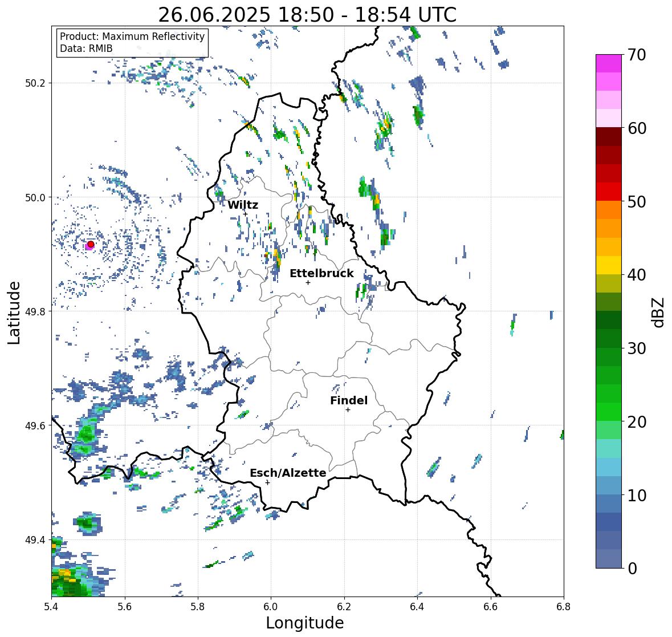This screenshot has height=637, width=672.
Task: Click the longitude tick label 5.6
Action: point(125,606)
